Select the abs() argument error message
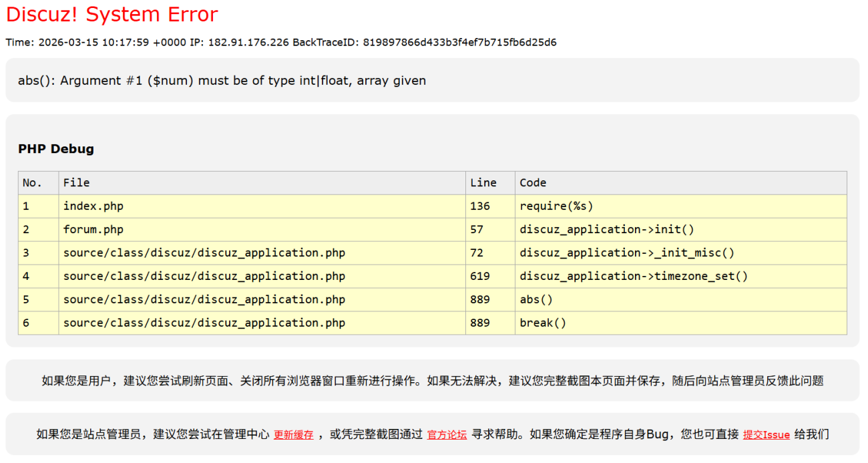The width and height of the screenshot is (868, 463). click(x=222, y=81)
